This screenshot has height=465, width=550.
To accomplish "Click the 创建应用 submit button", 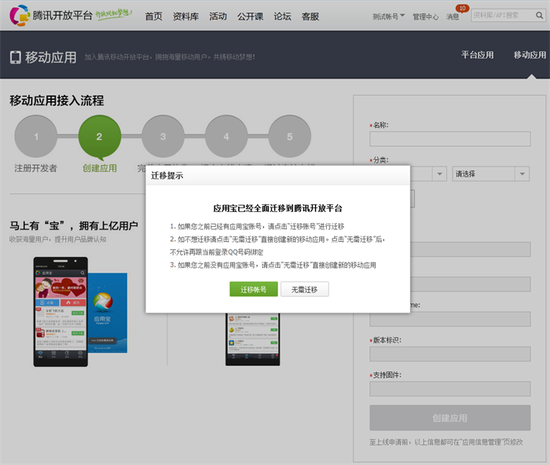I will [x=450, y=418].
